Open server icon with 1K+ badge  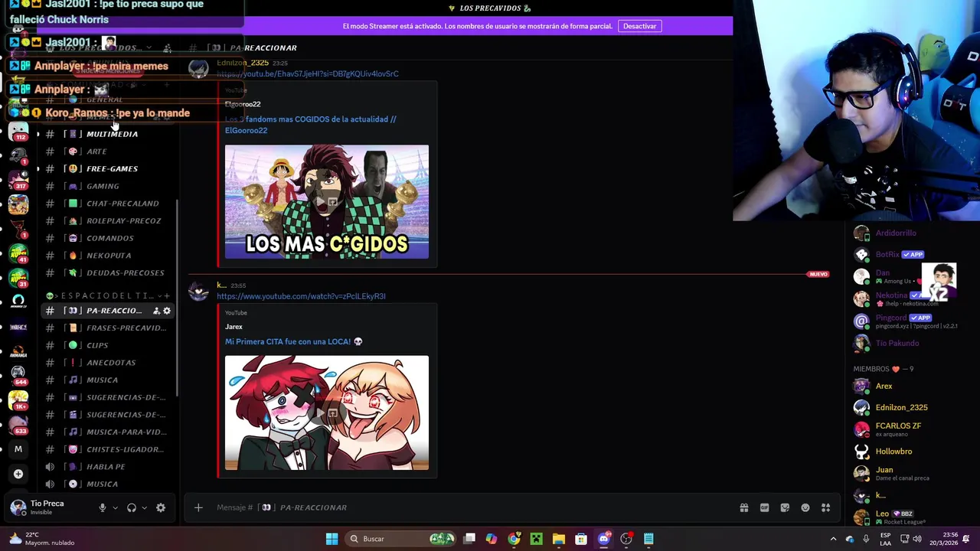tap(18, 399)
